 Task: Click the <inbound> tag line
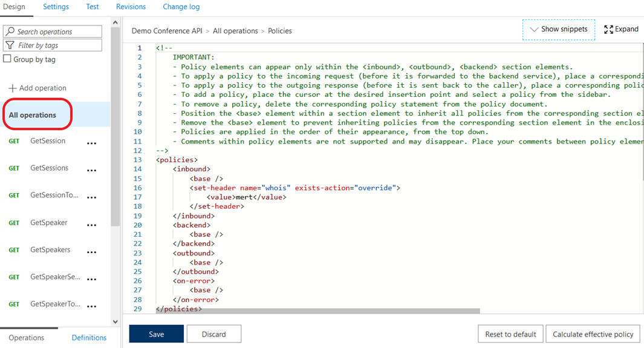pyautogui.click(x=192, y=169)
